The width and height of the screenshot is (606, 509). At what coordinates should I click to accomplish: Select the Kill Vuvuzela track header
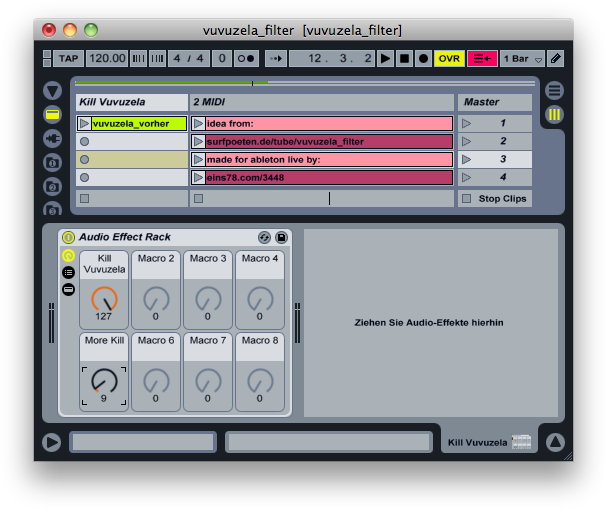[132, 102]
